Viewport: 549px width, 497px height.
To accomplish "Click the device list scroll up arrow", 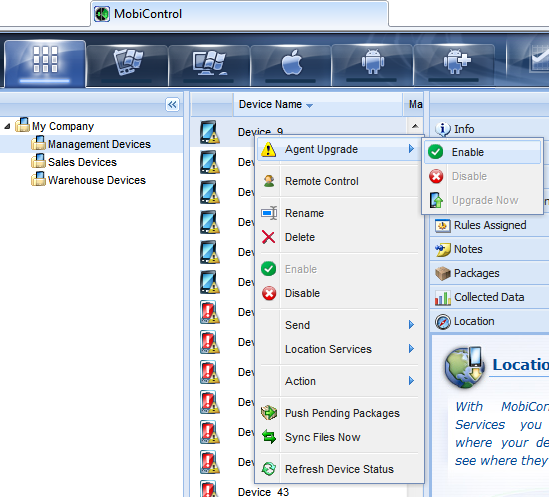I will point(415,126).
